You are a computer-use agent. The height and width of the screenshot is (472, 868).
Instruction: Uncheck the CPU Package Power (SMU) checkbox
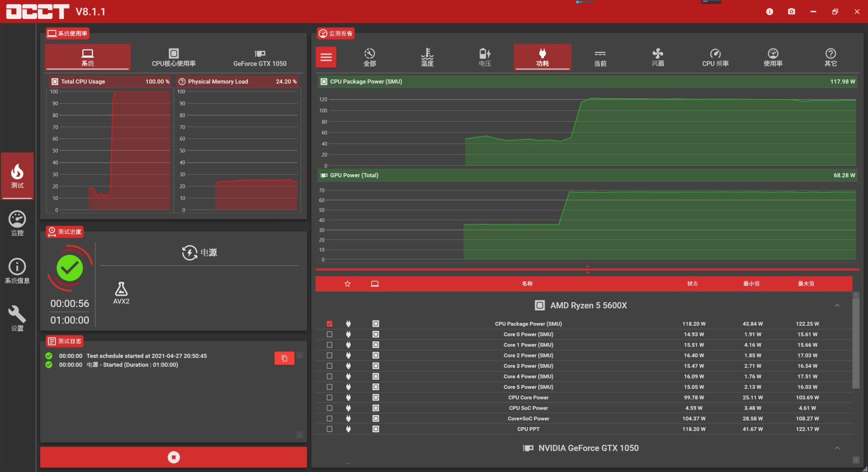click(x=330, y=324)
